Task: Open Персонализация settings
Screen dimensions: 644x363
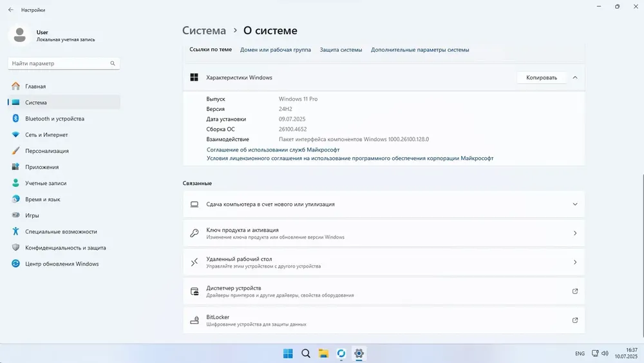Action: [64, 151]
